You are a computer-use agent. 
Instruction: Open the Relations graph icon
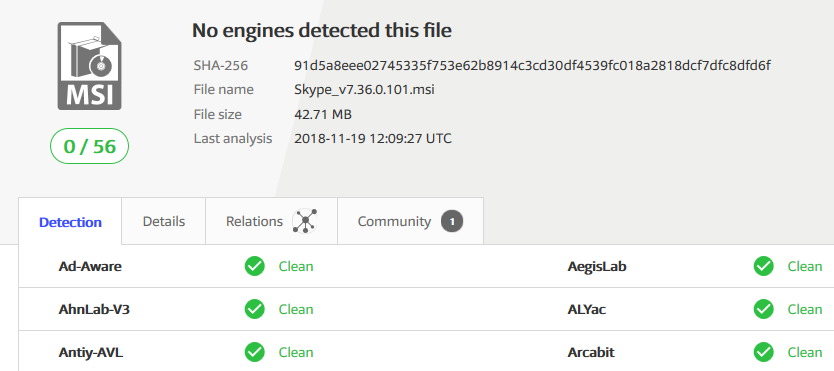(x=305, y=221)
